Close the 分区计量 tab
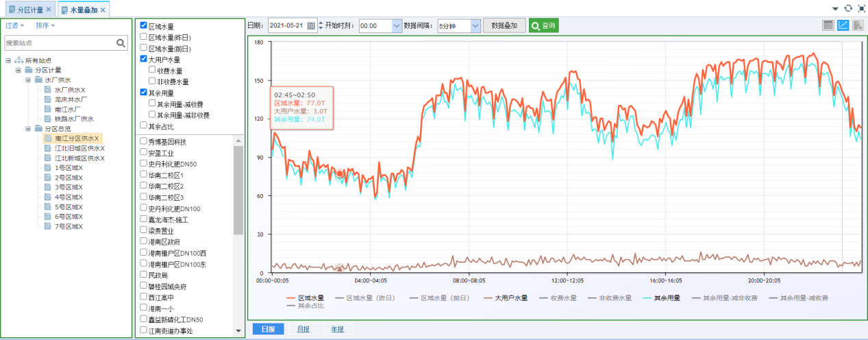Viewport: 868px width, 340px height. coord(49,10)
